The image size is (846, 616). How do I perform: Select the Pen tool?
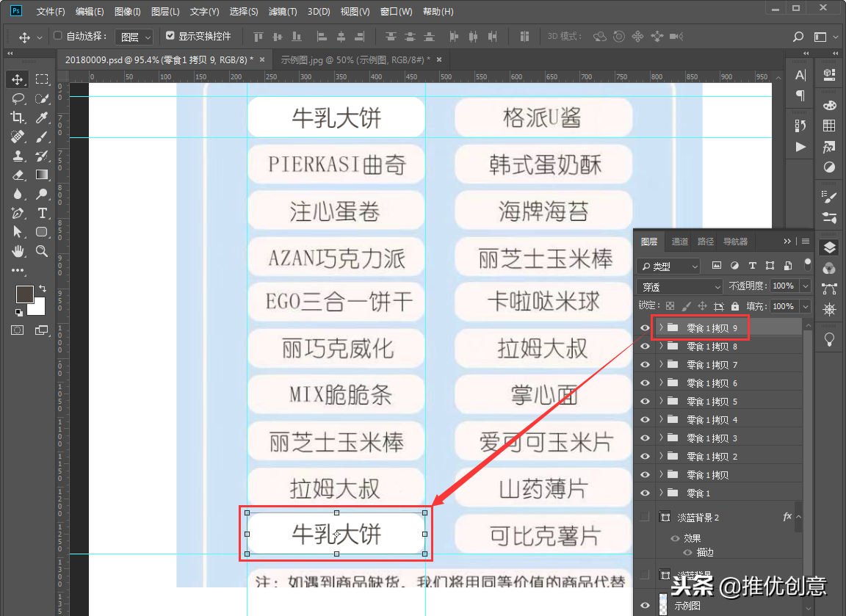(18, 213)
